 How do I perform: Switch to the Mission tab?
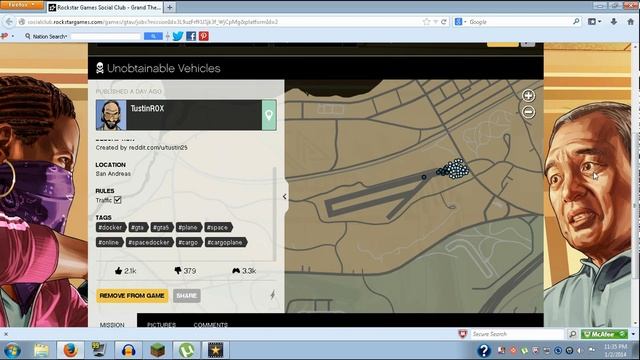tap(112, 324)
